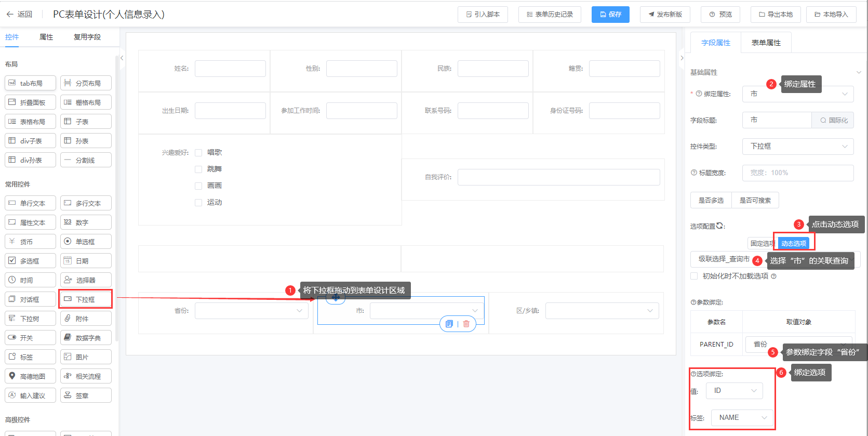Select the 高德地图 map control
The height and width of the screenshot is (436, 868).
pos(30,376)
